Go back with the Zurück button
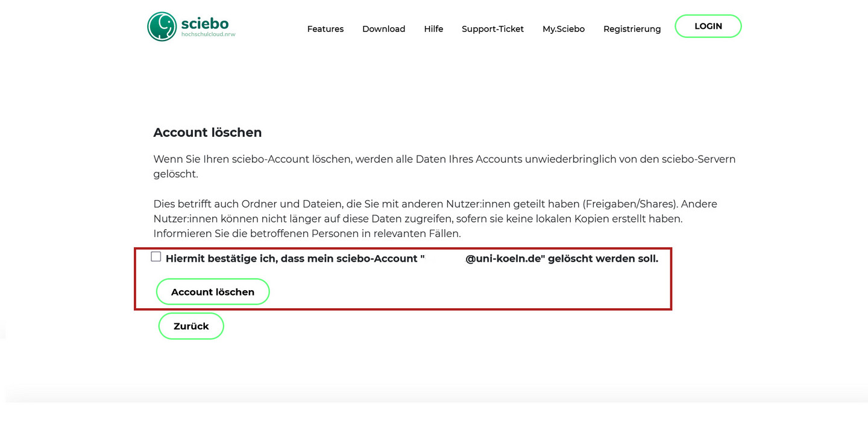Screen dimensions: 868x427 coord(191,326)
